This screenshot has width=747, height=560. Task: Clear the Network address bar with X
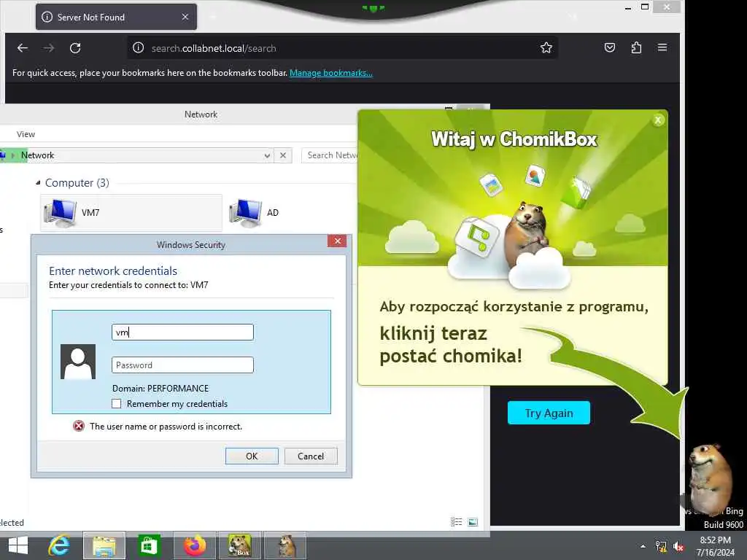point(283,156)
